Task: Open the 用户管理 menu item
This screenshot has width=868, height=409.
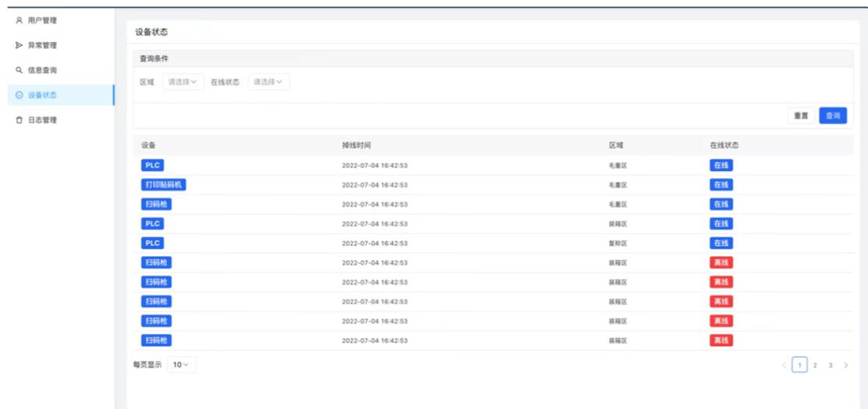Action: pyautogui.click(x=42, y=20)
